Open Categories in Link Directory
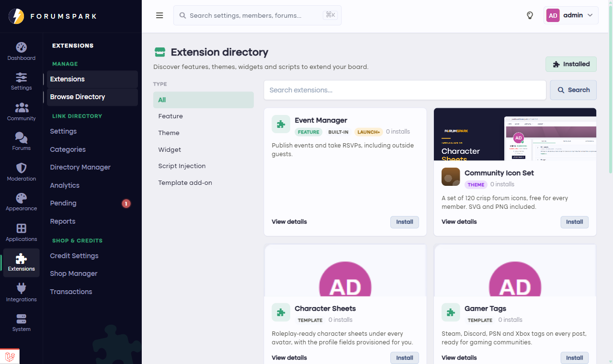This screenshot has height=364, width=613. point(92,149)
